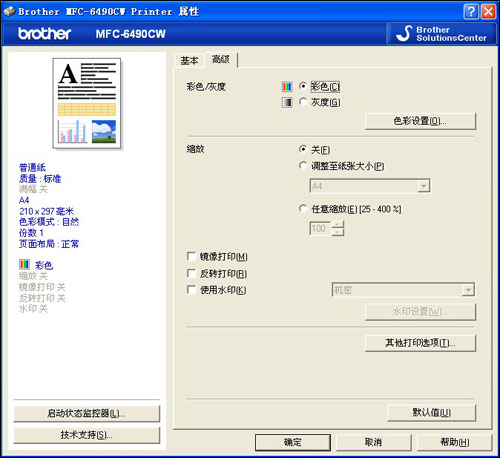Image resolution: width=500 pixels, height=458 pixels.
Task: Click 启动状态监控器(L)... button
Action: (87, 414)
